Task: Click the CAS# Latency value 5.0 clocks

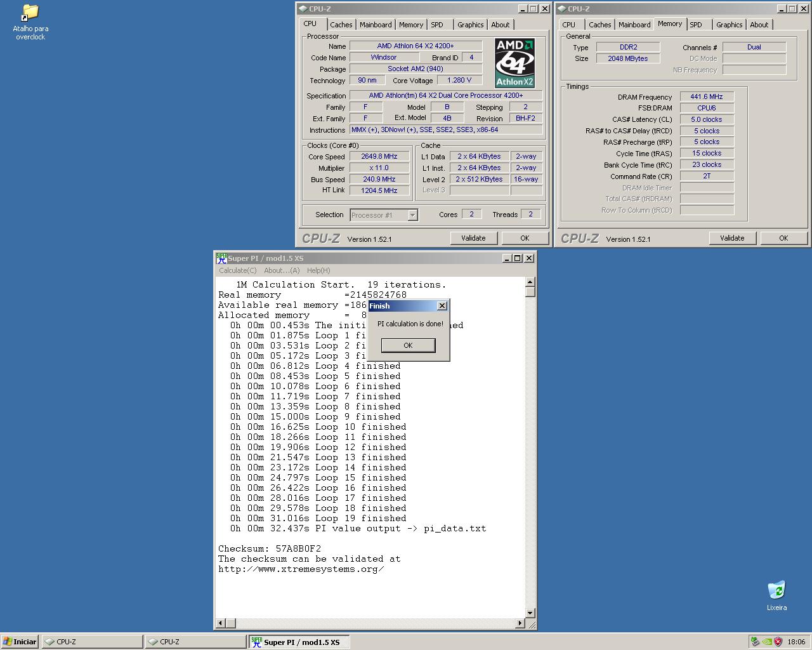Action: tap(707, 119)
